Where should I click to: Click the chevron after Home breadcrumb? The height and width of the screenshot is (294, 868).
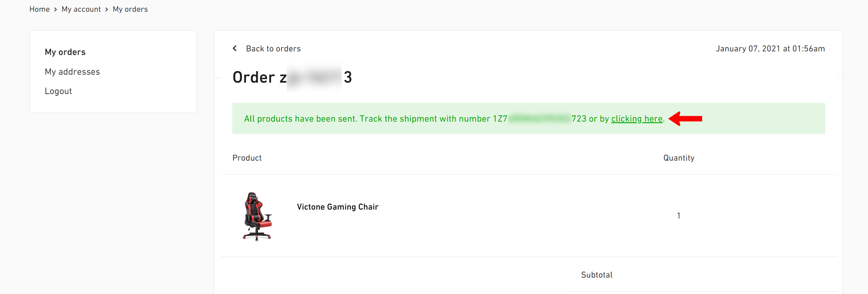(55, 9)
